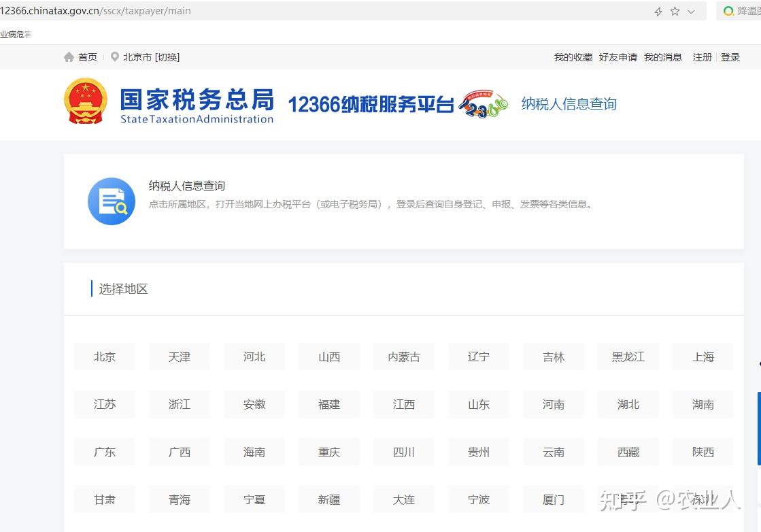Select the 新疆 region button
The width and height of the screenshot is (761, 532).
point(328,499)
